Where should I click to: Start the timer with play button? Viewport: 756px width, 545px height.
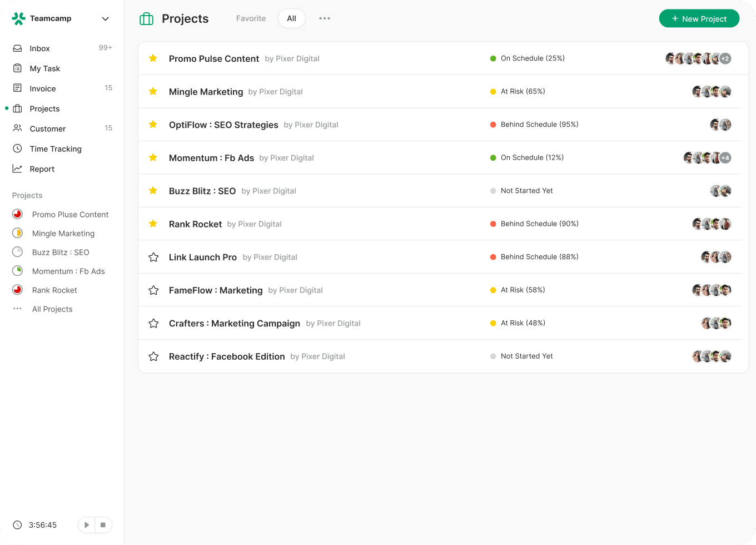pos(87,525)
